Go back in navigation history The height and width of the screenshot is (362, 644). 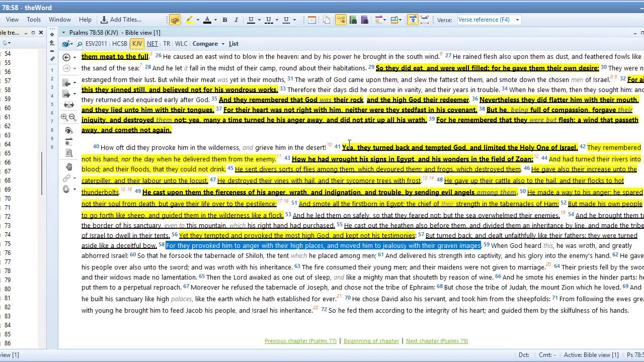pyautogui.click(x=66, y=57)
